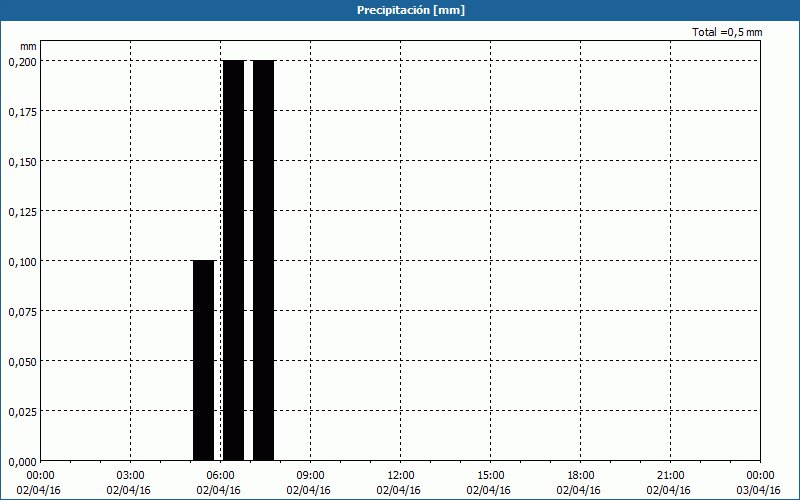Click the 03:00 02/04/16 time label
The width and height of the screenshot is (800, 500).
[x=129, y=483]
